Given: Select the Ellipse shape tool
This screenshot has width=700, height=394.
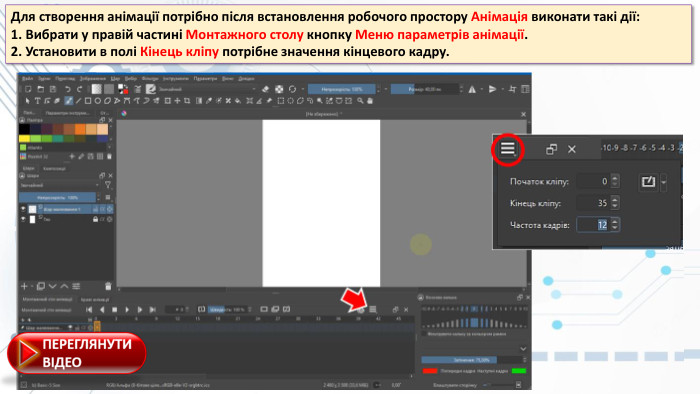Looking at the screenshot, I should pos(98,101).
